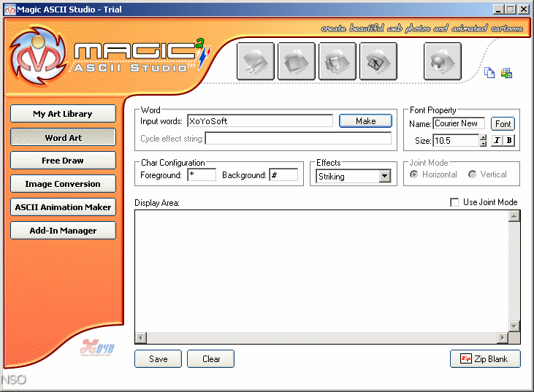
Task: Click the globe folder toolbar icon
Action: point(443,61)
